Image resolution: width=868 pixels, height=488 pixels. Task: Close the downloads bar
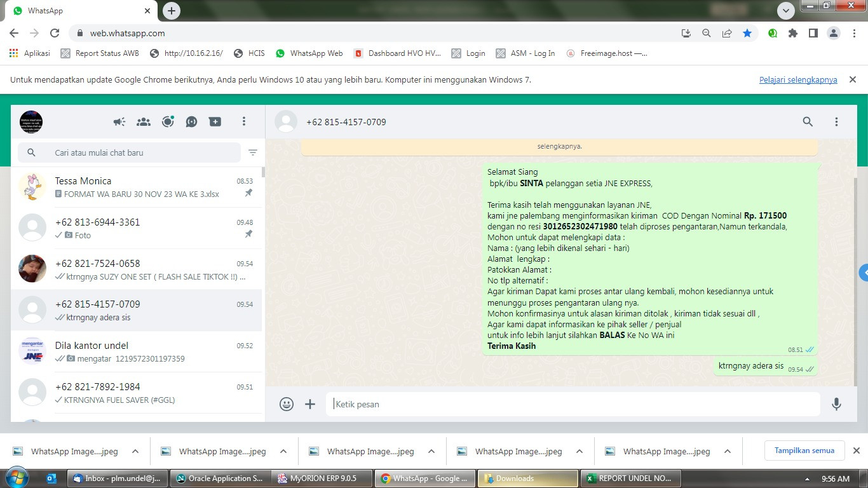pos(856,451)
